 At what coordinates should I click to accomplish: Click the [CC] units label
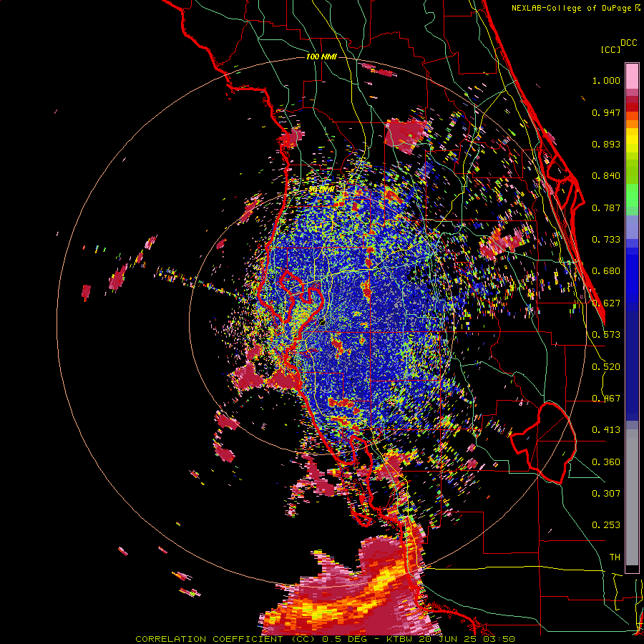(610, 49)
